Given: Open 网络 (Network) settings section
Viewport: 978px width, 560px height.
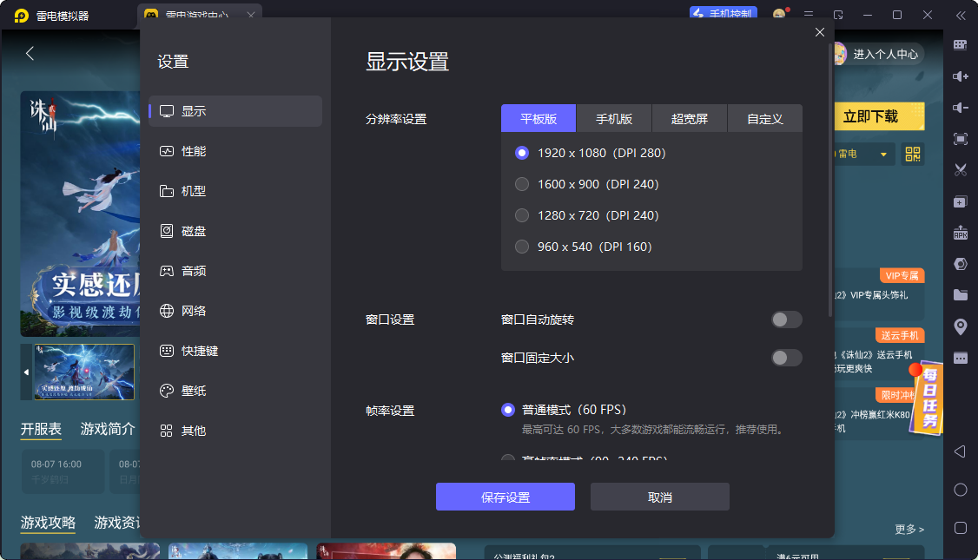Looking at the screenshot, I should 235,311.
